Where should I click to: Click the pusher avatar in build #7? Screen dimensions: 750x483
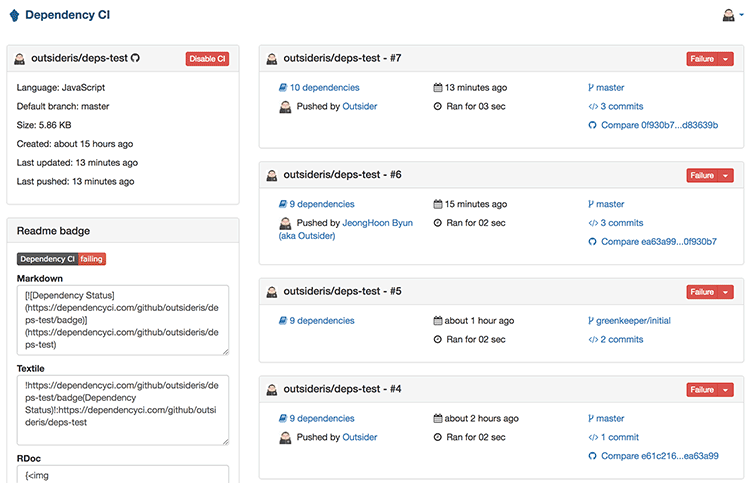tap(285, 107)
